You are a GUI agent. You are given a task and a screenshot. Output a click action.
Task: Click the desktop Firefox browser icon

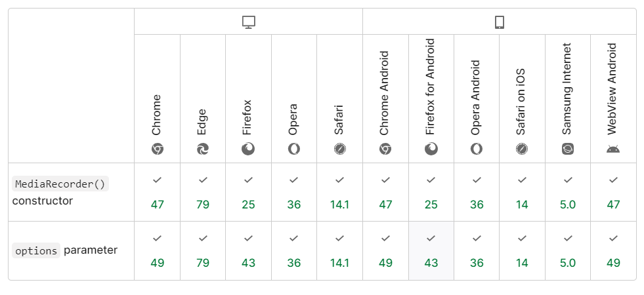pos(248,149)
